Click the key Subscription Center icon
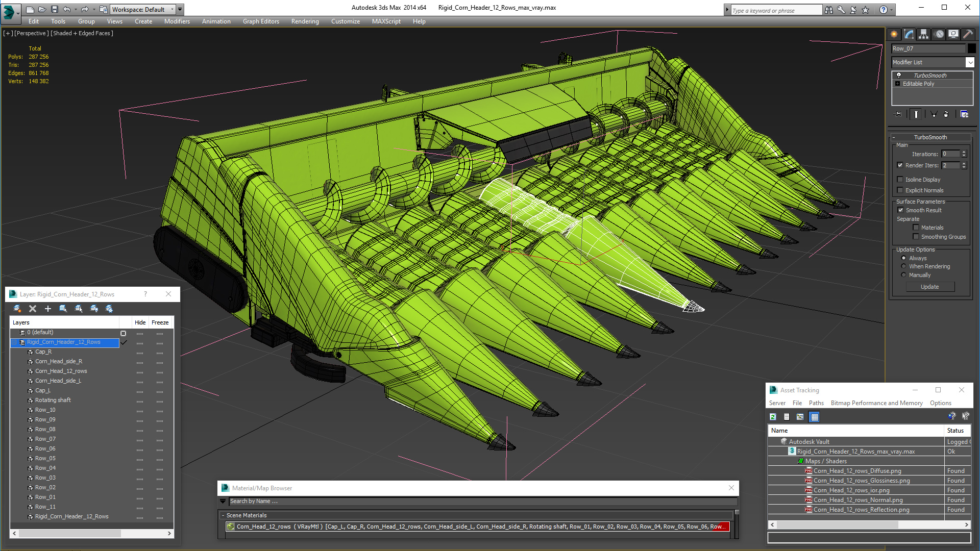The height and width of the screenshot is (551, 980). [x=841, y=10]
